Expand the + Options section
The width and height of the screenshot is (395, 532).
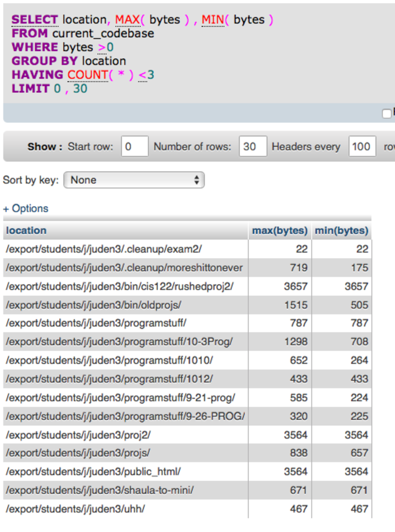(x=26, y=208)
